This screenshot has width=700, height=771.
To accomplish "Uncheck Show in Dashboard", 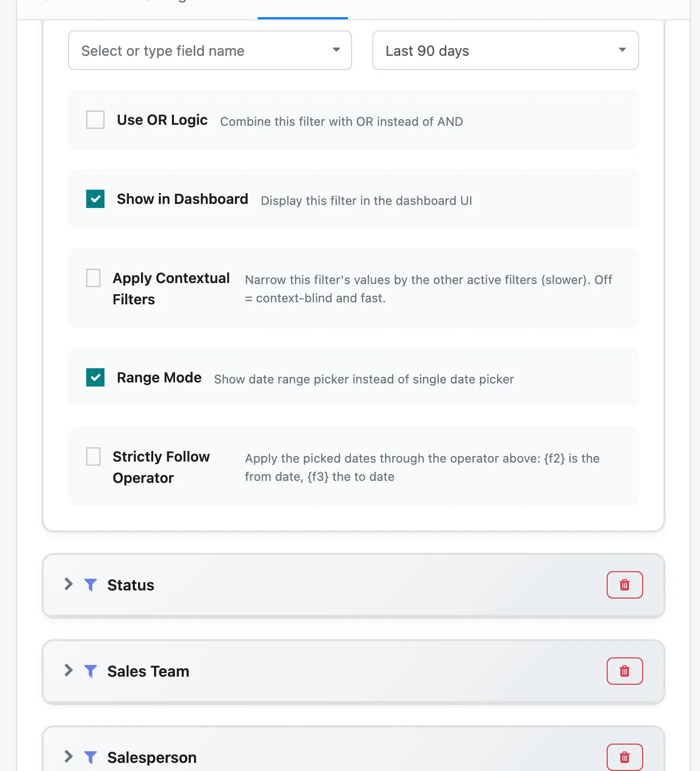I will (95, 199).
